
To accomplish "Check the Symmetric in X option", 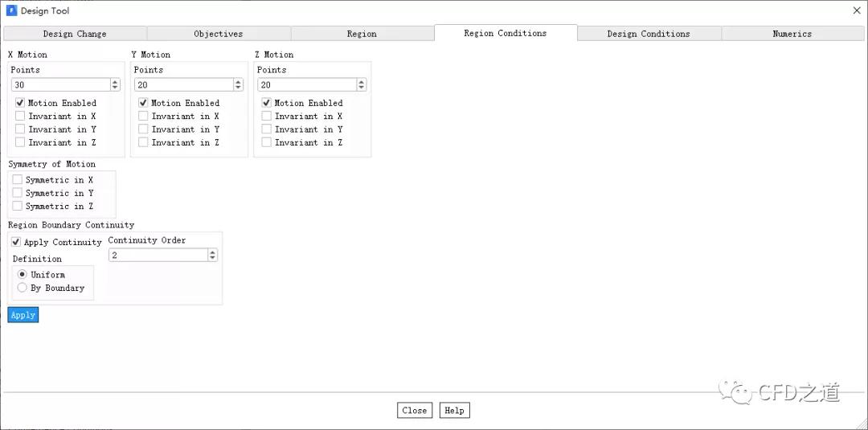I will 17,180.
